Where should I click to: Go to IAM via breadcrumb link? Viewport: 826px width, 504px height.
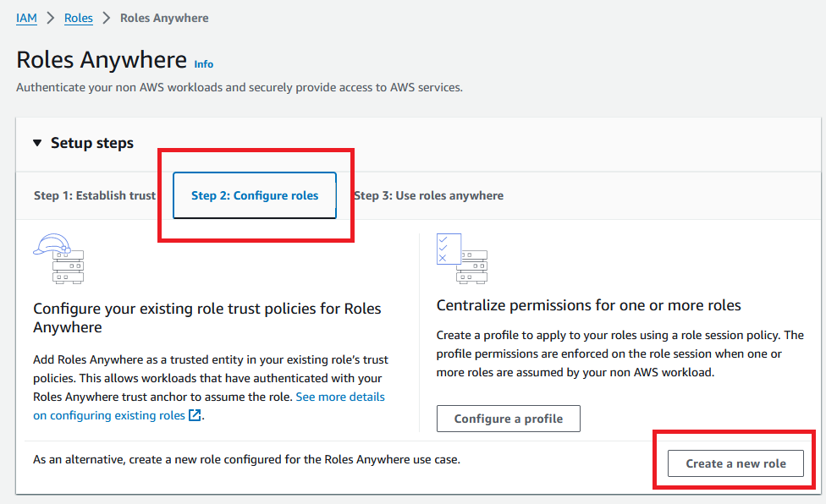tap(26, 18)
